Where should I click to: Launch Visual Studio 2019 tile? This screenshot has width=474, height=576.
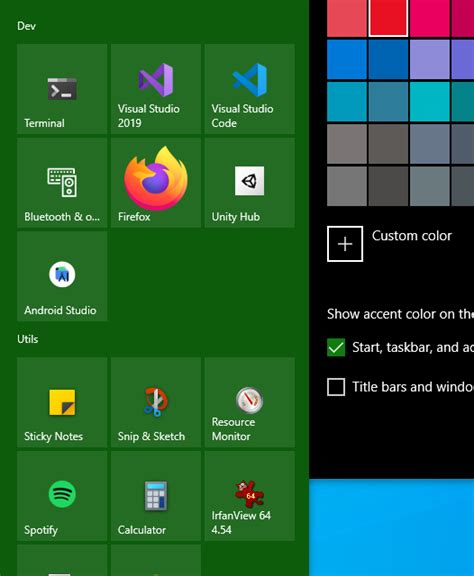tap(156, 89)
